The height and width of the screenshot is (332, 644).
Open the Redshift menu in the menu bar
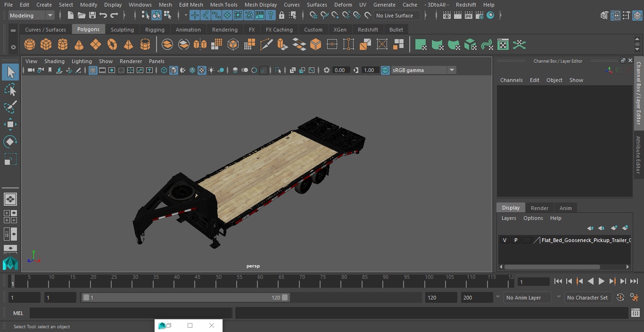tap(466, 5)
